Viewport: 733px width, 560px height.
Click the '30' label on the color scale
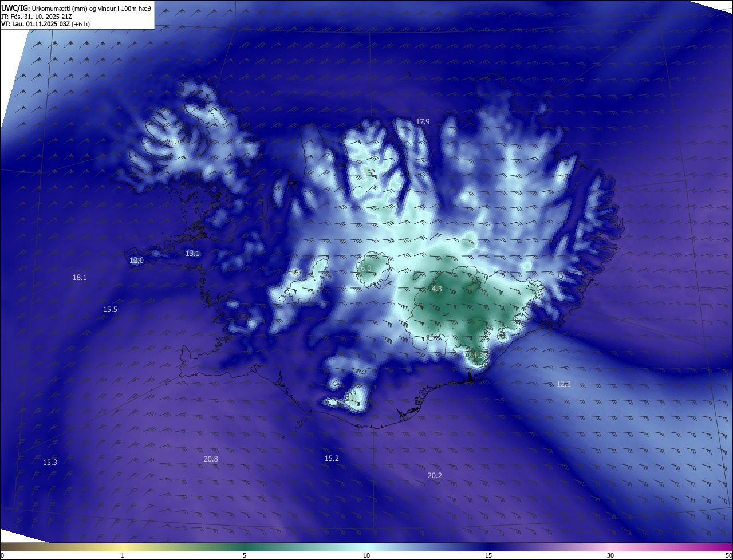click(x=610, y=555)
